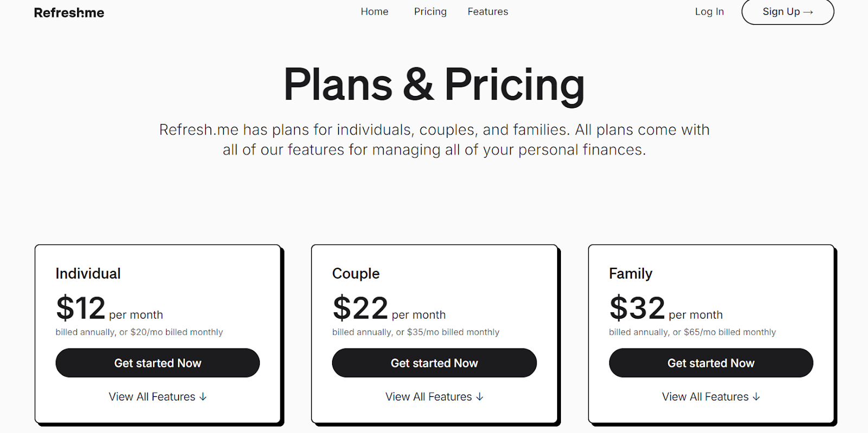The height and width of the screenshot is (433, 868).
Task: Select the Family plan card heading
Action: pyautogui.click(x=630, y=274)
